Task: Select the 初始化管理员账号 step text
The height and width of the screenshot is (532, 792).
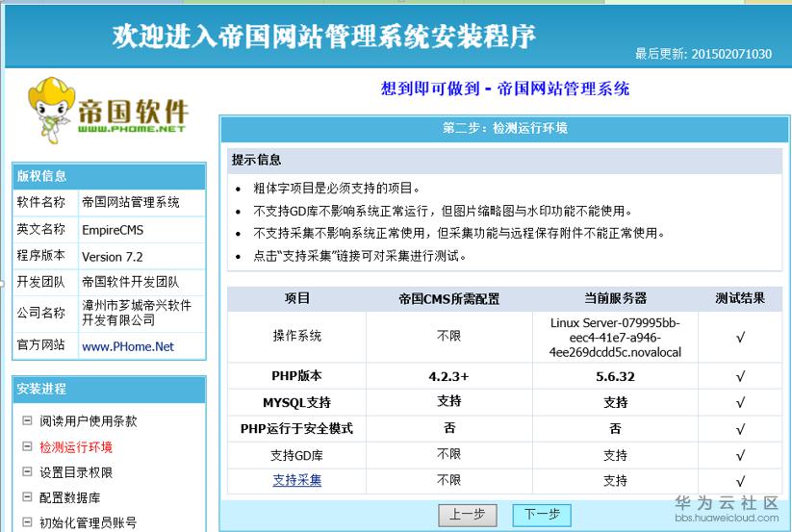Action: [x=89, y=523]
